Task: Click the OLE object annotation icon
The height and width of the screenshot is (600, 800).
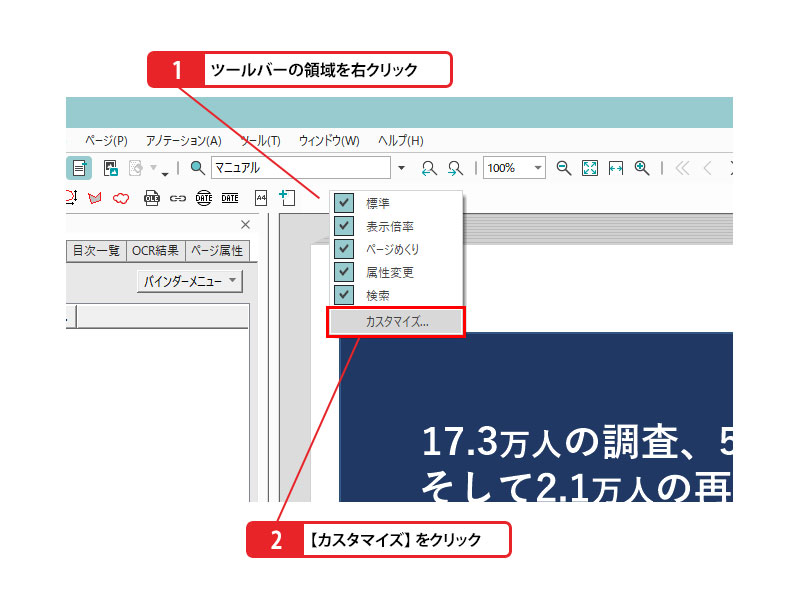Action: click(x=152, y=198)
